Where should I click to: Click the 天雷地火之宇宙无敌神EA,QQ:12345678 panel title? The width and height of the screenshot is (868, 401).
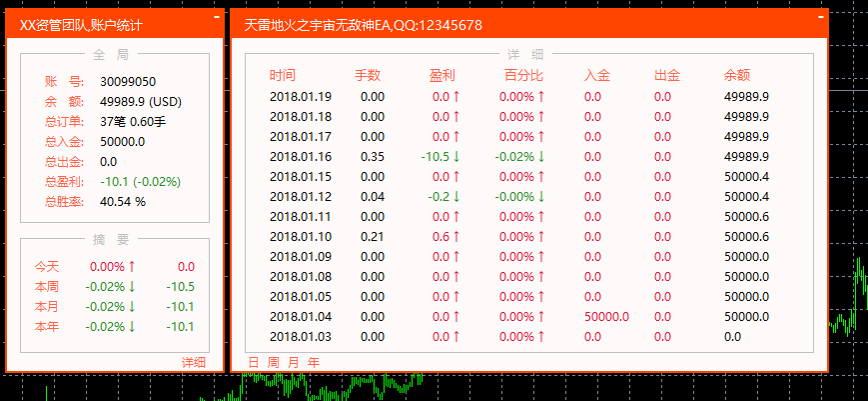coord(364,25)
